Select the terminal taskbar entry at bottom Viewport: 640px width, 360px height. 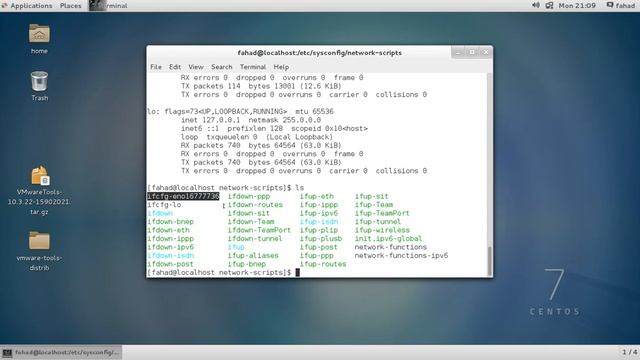[61, 352]
